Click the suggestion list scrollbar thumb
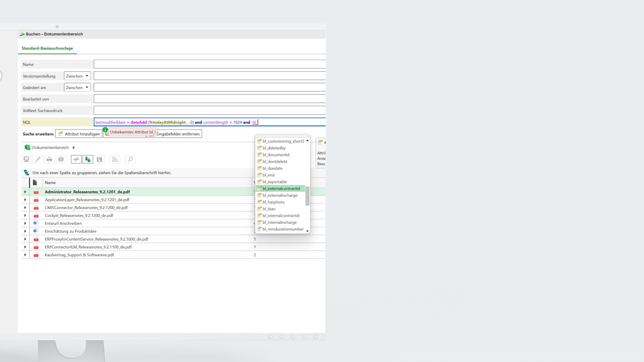Screen dimensions: 644x362 click(307, 196)
